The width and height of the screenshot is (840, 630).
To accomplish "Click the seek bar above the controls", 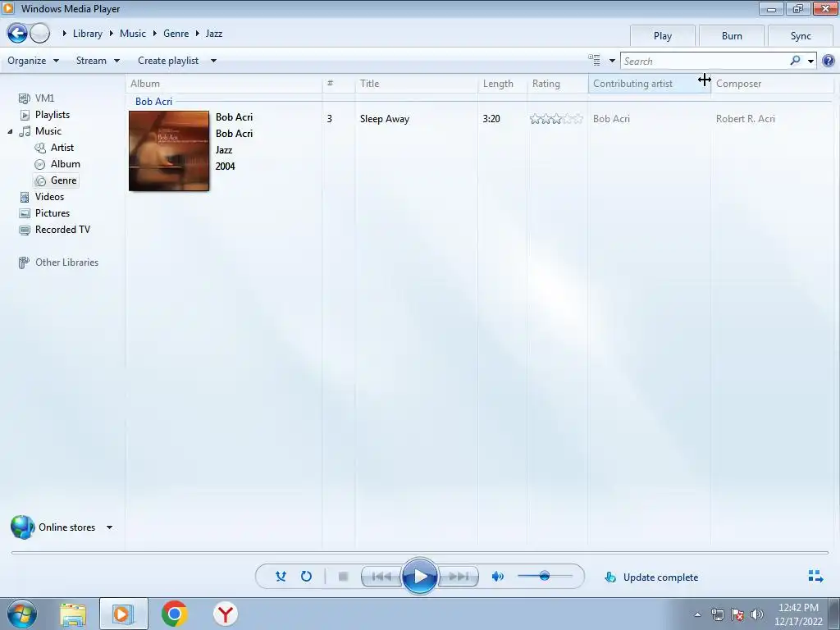I will coord(419,552).
